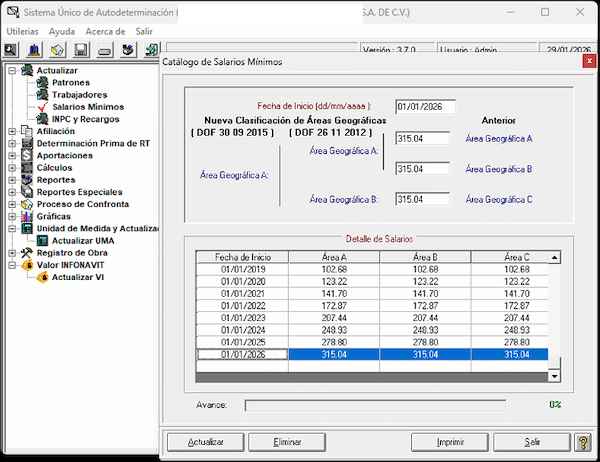Click the magnifying glass search toolbar icon
This screenshot has width=600, height=462.
pyautogui.click(x=12, y=50)
